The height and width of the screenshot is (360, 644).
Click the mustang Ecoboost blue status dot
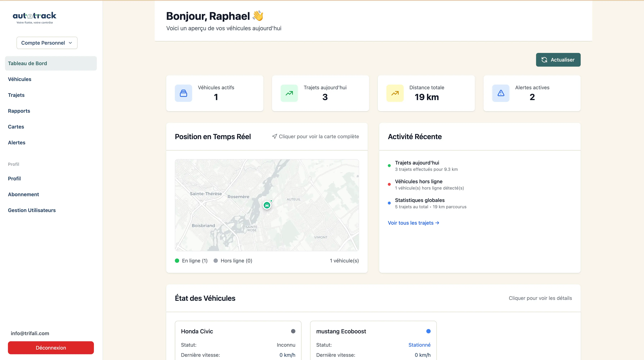click(x=428, y=331)
